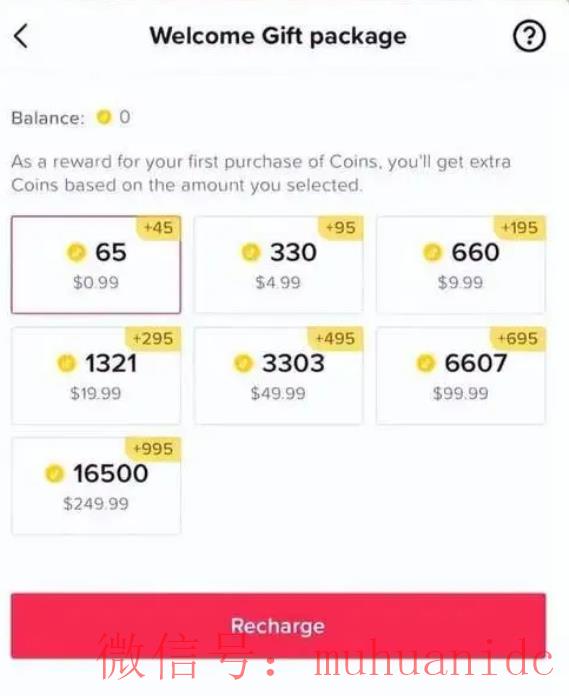Tap the +495 bonus badge
Viewport: 569px width, 696px height.
[335, 339]
